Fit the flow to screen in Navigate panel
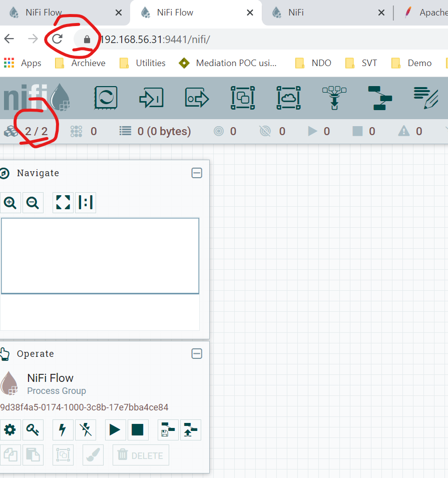The height and width of the screenshot is (478, 448). tap(63, 203)
